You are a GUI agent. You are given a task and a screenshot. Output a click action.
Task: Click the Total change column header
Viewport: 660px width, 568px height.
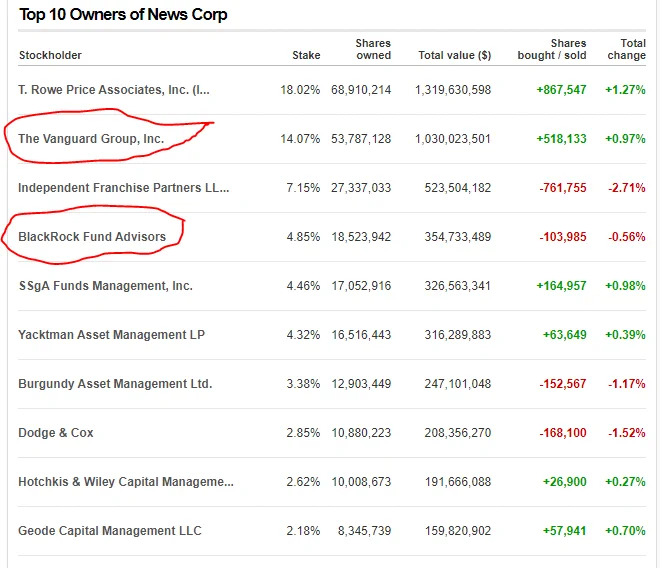pyautogui.click(x=626, y=49)
